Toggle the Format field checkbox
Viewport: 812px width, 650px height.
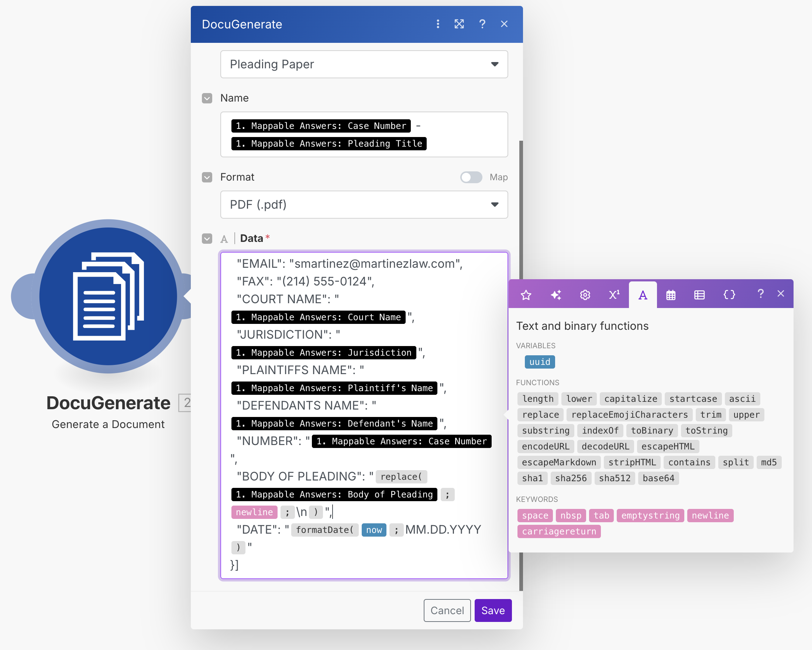coord(207,177)
